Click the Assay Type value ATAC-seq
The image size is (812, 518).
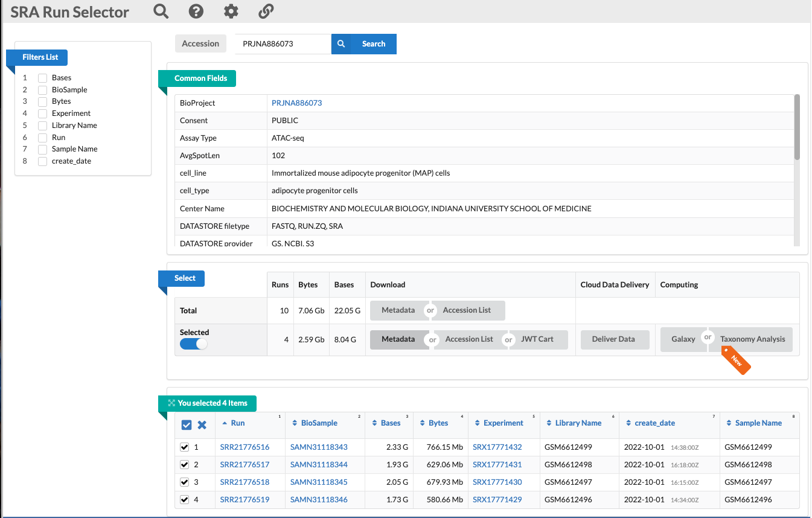pos(288,138)
